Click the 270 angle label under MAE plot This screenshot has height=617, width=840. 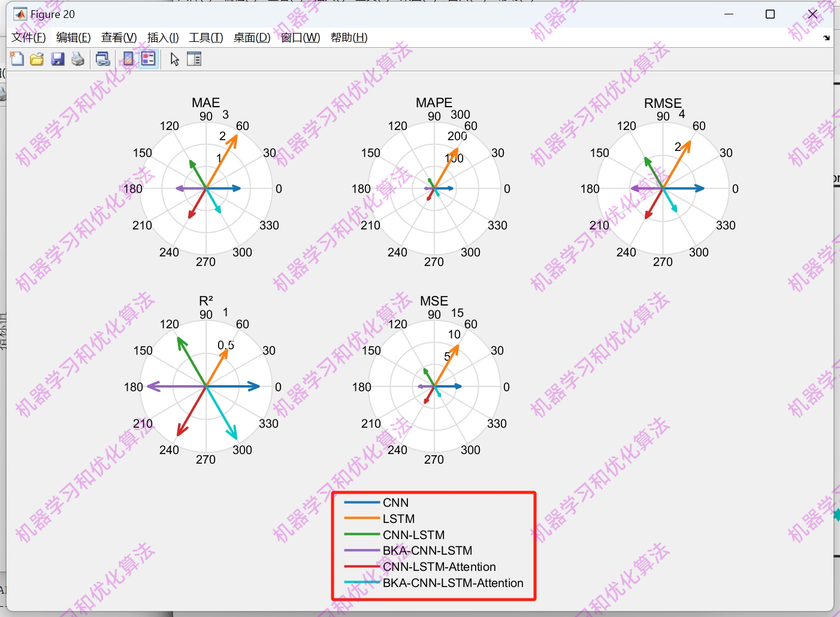pos(206,262)
